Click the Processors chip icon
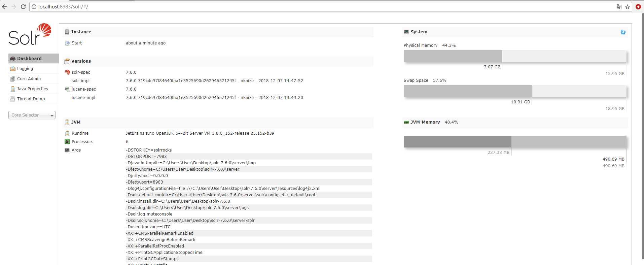The height and width of the screenshot is (265, 644). [x=67, y=142]
